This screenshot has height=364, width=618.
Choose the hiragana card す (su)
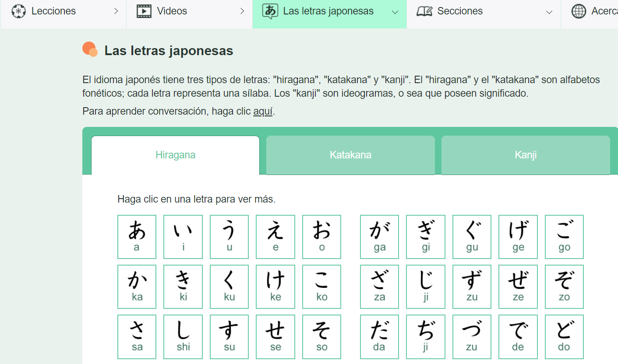click(229, 336)
